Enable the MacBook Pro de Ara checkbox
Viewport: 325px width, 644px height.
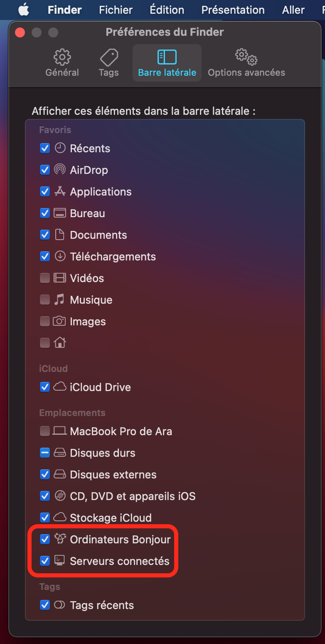tap(45, 431)
